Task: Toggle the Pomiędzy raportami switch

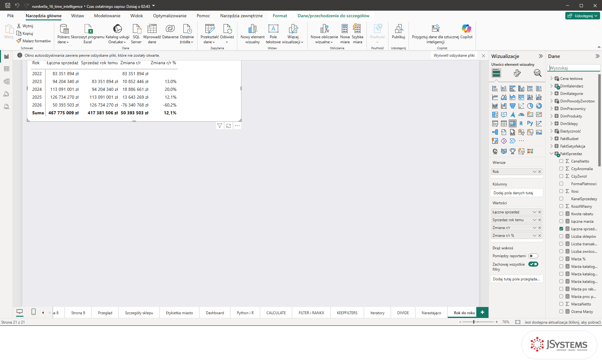Action: (533, 256)
